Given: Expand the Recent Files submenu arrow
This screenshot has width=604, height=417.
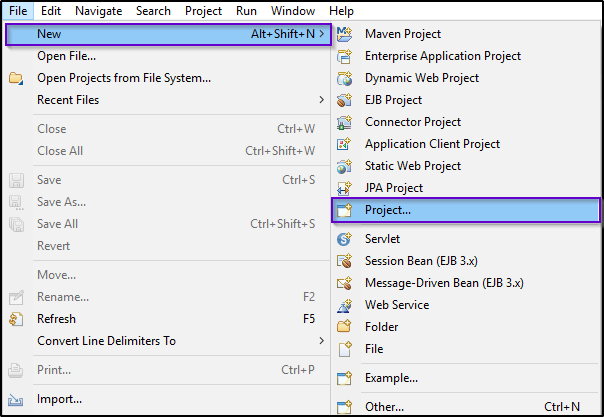Looking at the screenshot, I should 321,100.
